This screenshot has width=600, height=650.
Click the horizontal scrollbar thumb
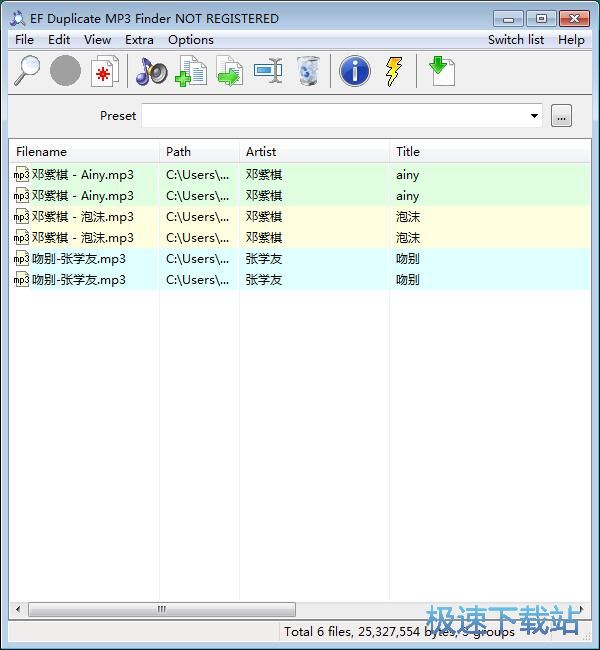tap(162, 609)
